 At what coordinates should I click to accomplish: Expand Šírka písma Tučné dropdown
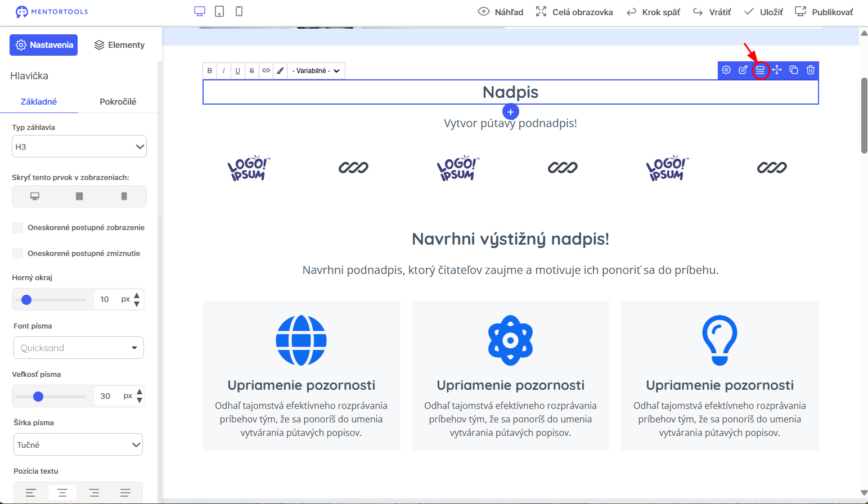[x=78, y=444]
